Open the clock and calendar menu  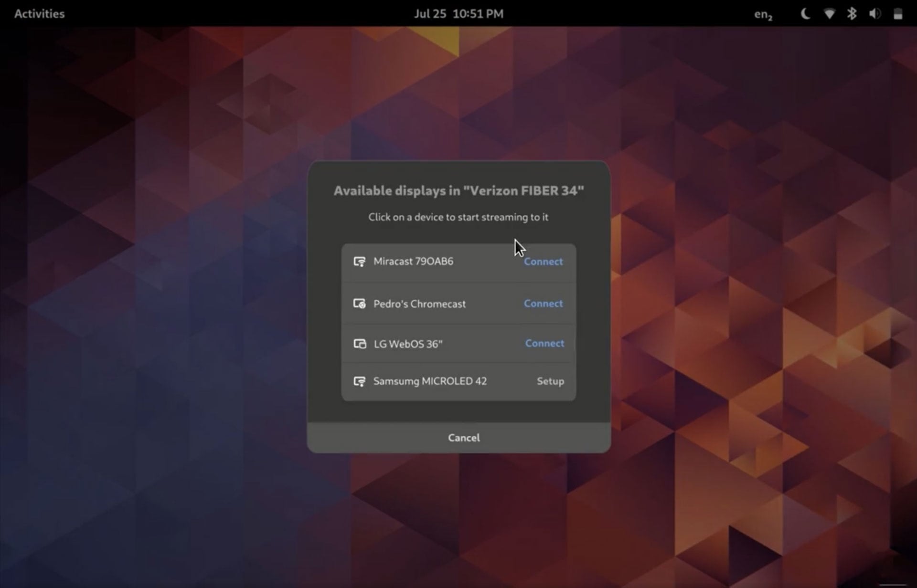[x=458, y=14]
